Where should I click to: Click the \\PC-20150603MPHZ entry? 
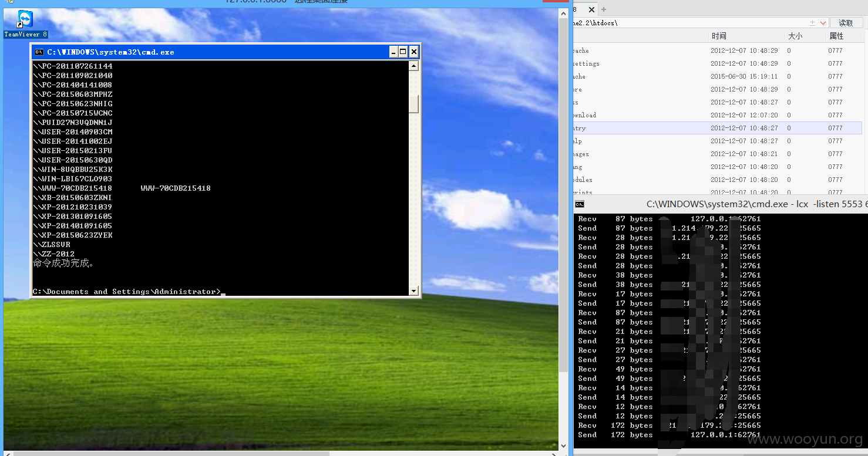(72, 94)
